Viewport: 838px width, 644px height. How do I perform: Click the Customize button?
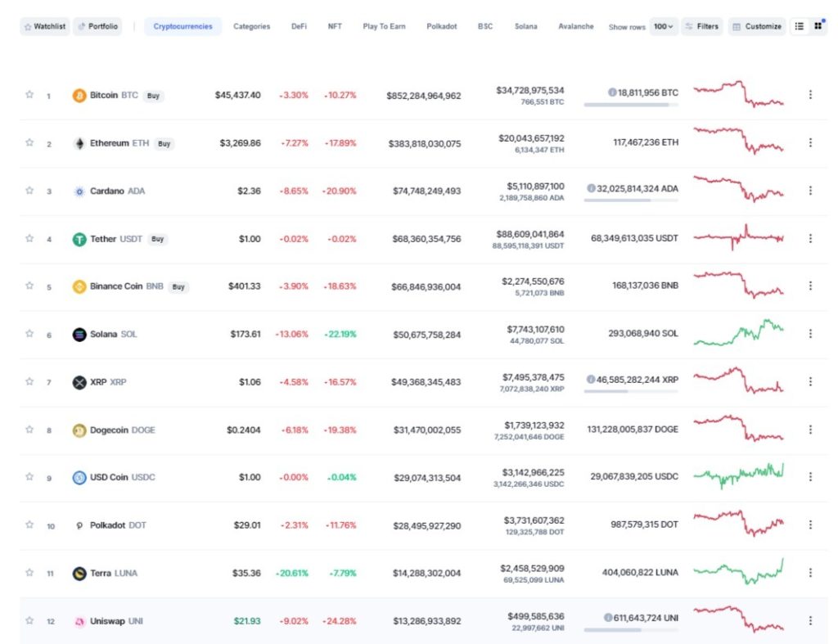point(757,26)
